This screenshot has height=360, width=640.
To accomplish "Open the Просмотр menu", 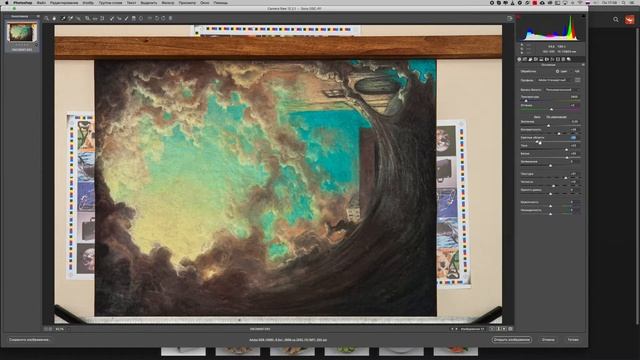I will click(187, 3).
